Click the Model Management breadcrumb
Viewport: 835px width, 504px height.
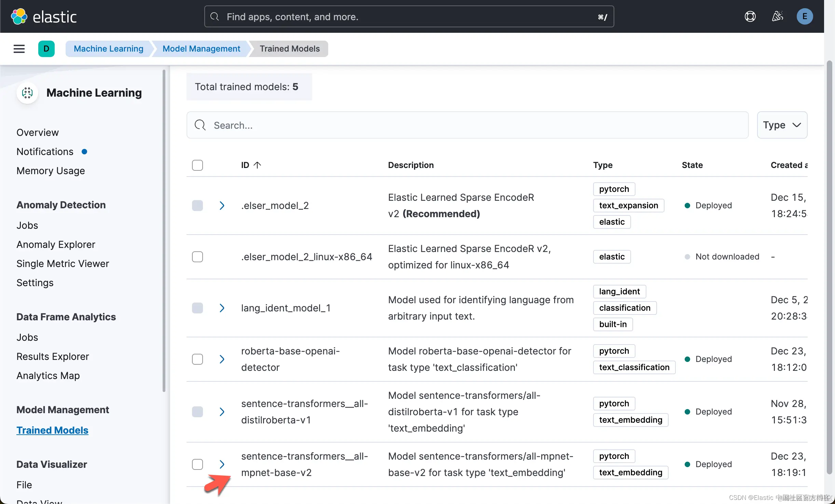tap(201, 49)
